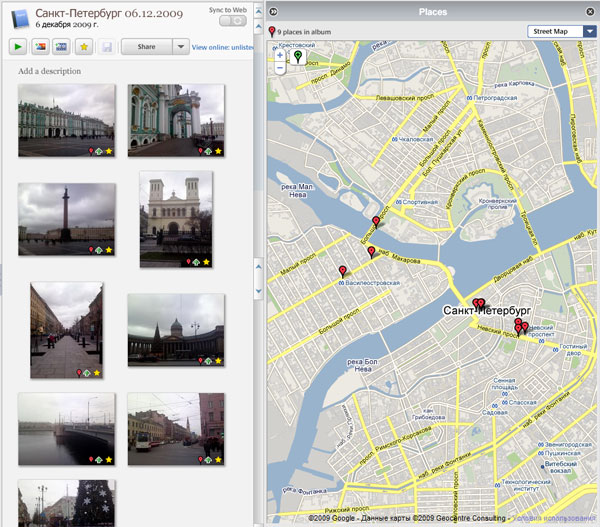
Task: Toggle star on first Winter Palace photo
Action: (x=109, y=151)
